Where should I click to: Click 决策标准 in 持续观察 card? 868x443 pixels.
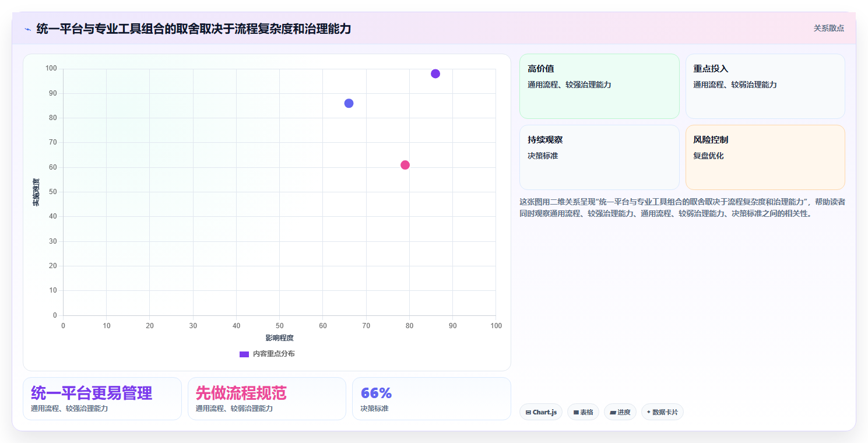coord(543,156)
